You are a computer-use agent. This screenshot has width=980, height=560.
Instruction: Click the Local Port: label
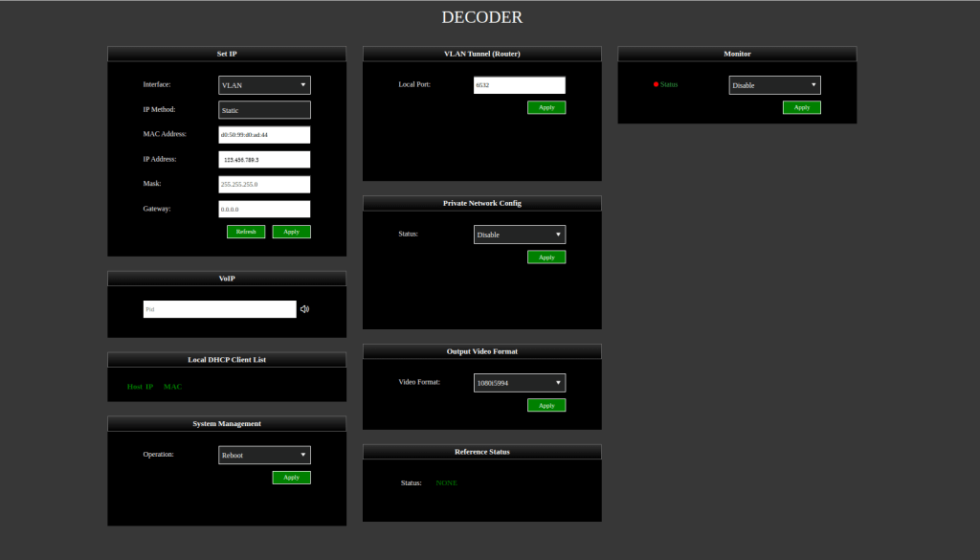point(414,84)
